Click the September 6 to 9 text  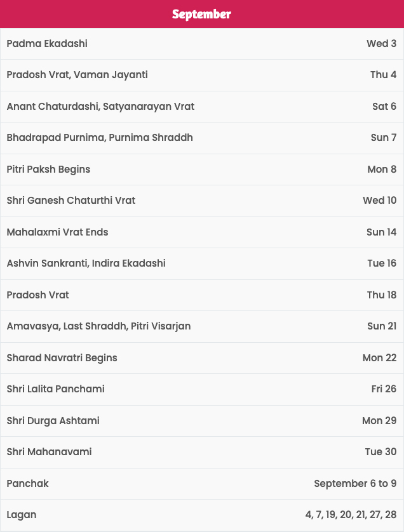(x=355, y=484)
